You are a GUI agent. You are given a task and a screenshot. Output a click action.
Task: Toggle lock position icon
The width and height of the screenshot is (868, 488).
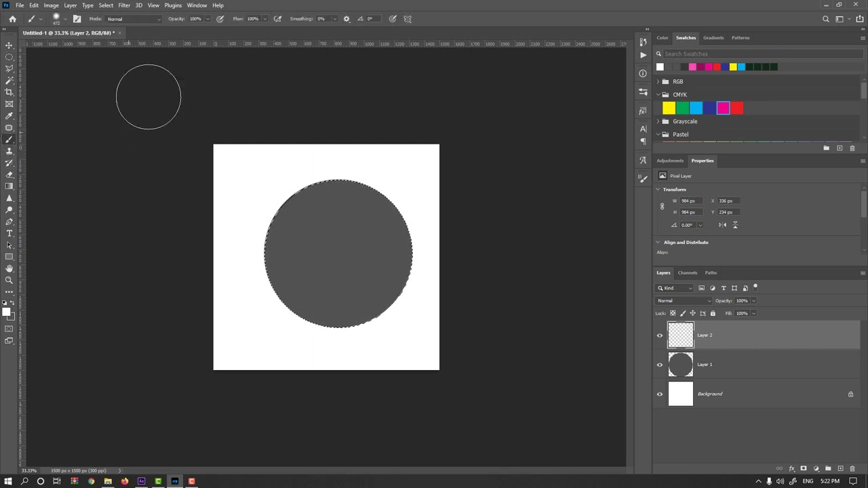[x=692, y=313]
